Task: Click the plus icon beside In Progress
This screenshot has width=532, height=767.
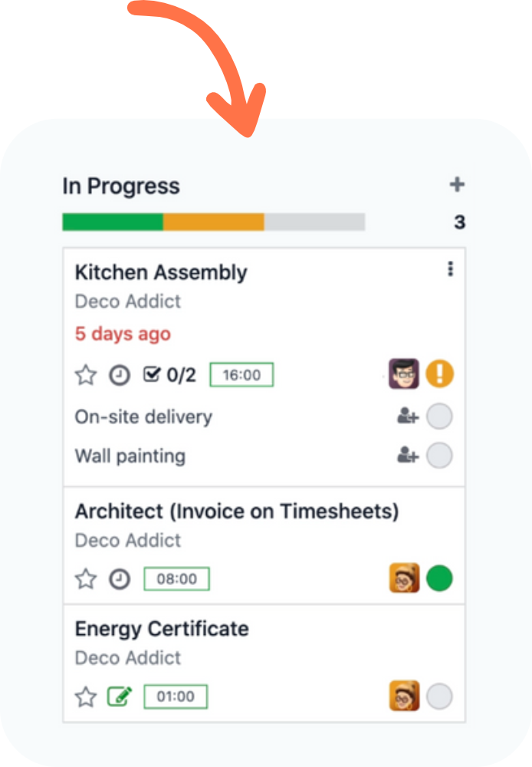Action: coord(457,185)
